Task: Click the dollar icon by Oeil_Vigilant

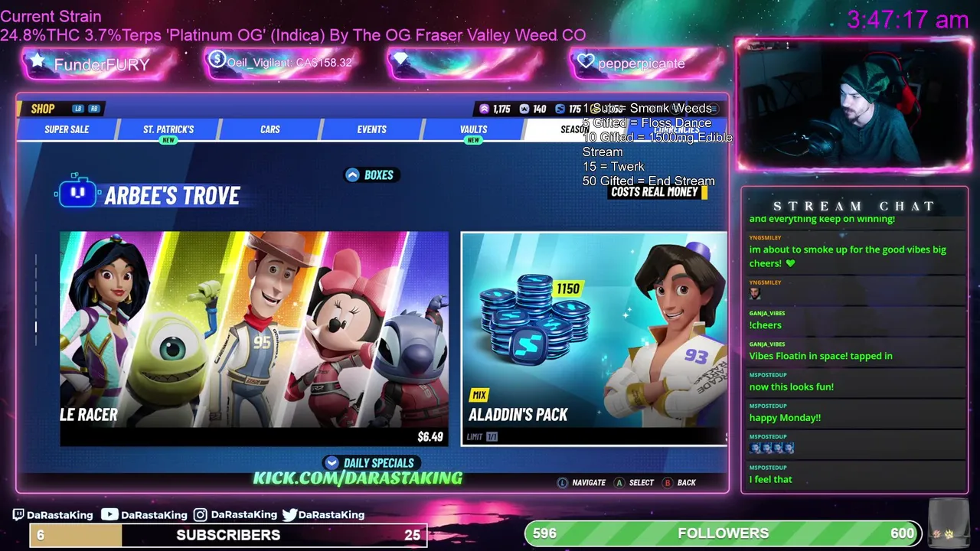Action: [x=217, y=59]
